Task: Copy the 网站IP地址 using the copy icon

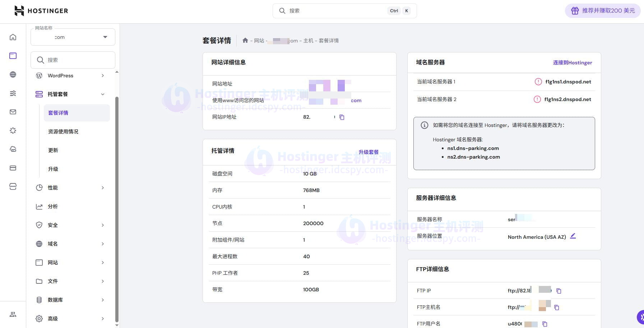Action: click(342, 117)
